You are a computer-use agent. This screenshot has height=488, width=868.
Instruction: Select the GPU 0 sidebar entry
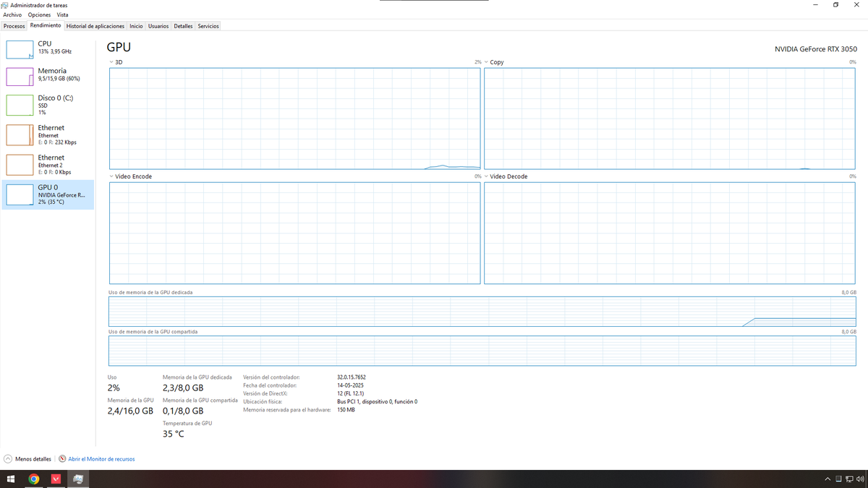point(48,194)
